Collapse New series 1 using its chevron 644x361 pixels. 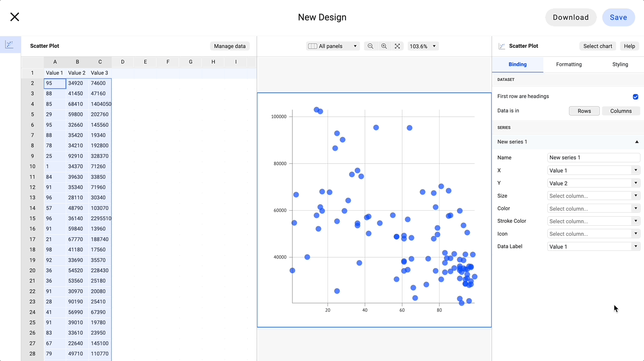[x=636, y=142]
